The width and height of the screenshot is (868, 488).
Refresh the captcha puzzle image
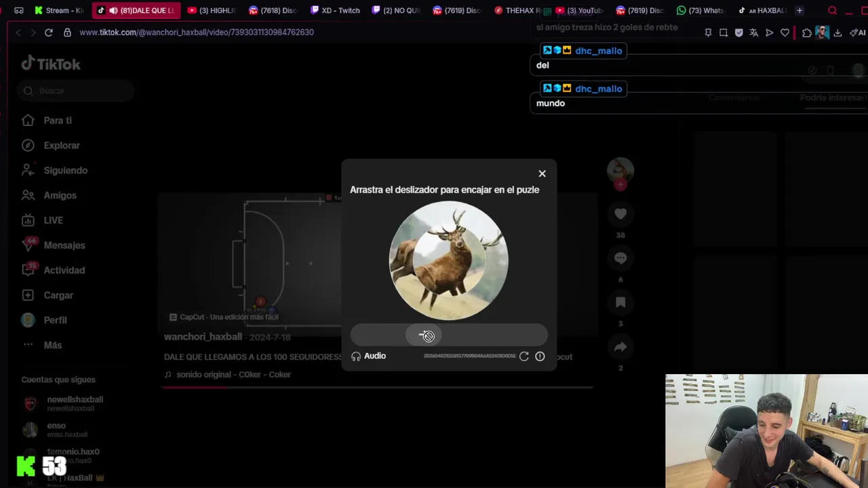(524, 356)
